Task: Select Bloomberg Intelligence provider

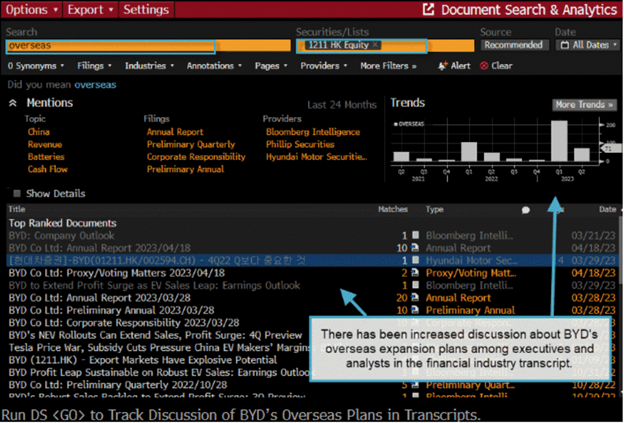Action: pos(313,132)
